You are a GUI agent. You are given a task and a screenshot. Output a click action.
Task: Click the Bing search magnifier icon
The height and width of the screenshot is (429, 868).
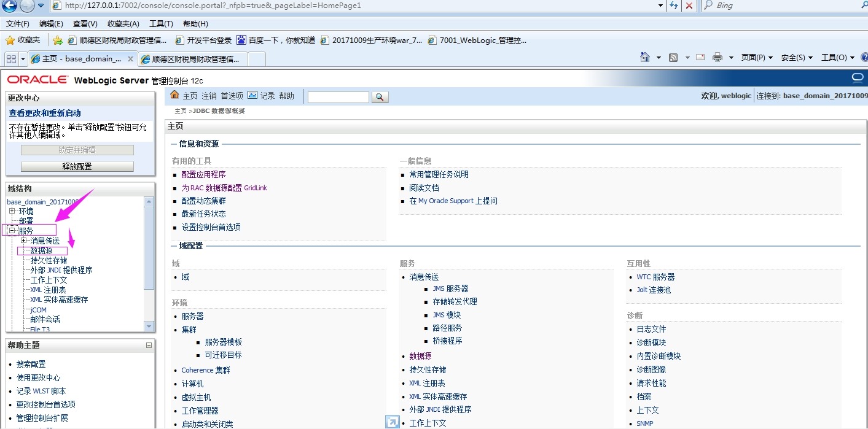[x=708, y=6]
